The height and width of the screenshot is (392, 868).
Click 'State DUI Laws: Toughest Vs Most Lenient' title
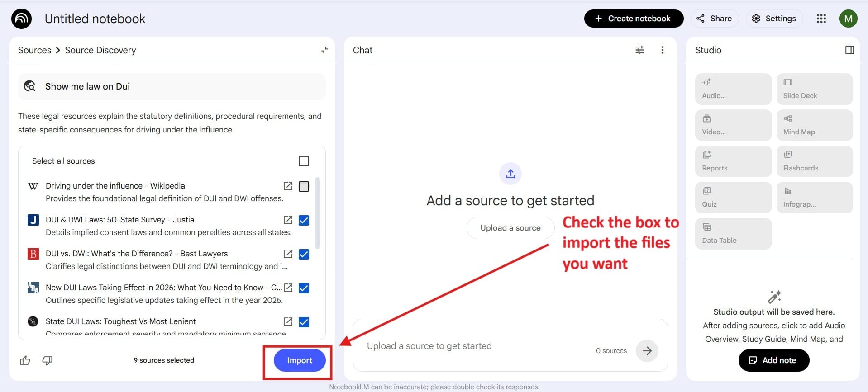coord(120,321)
